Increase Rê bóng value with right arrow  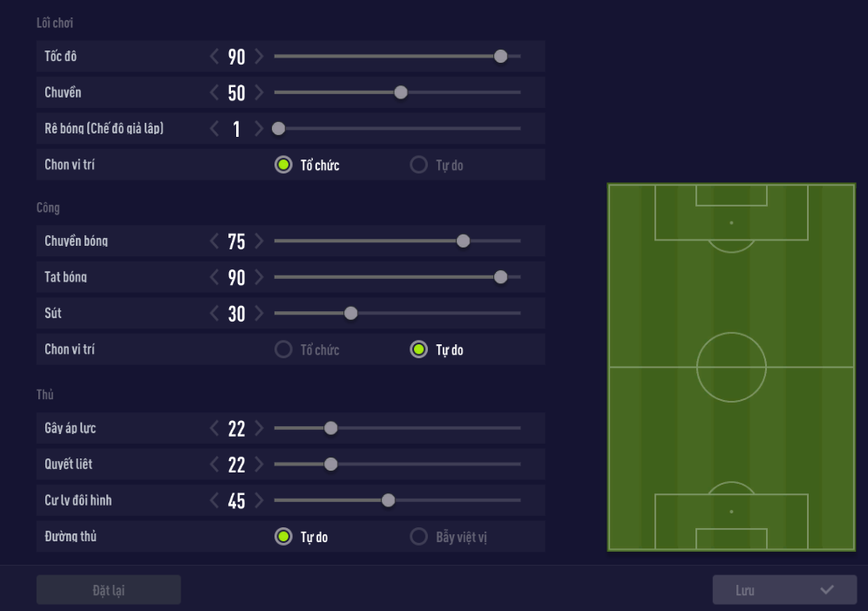[258, 129]
